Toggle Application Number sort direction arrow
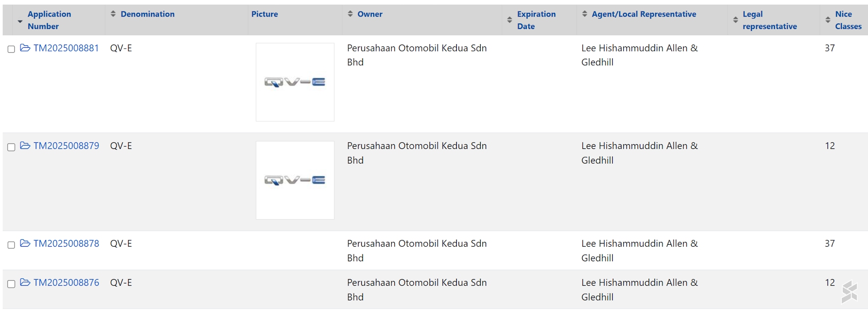Screen dimensions: 868x310 coord(20,21)
